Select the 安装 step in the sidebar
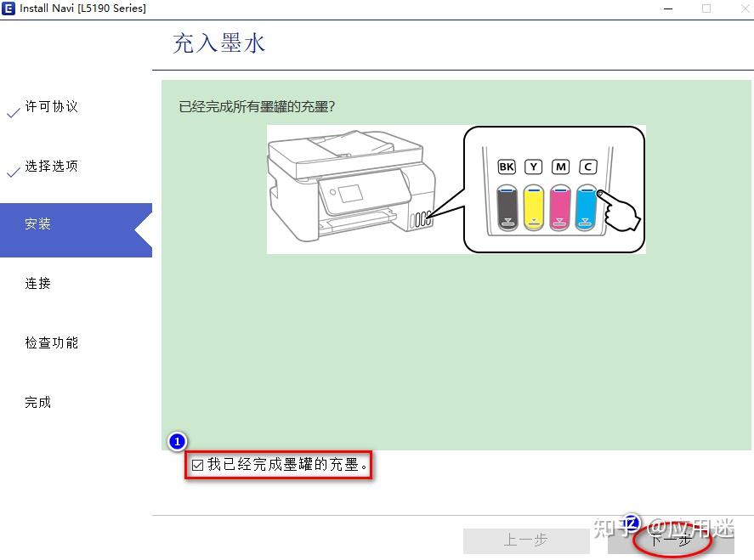Viewport: 754px width, 560px height. [38, 223]
